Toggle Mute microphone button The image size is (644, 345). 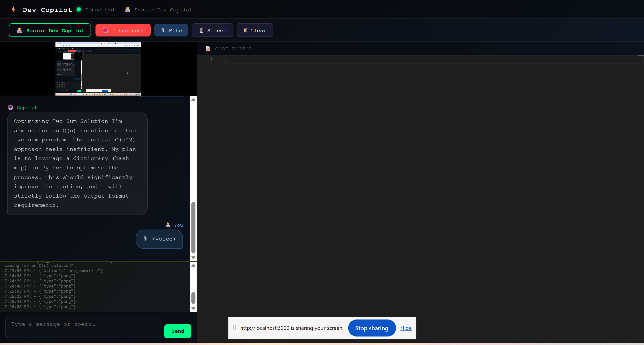click(x=171, y=30)
